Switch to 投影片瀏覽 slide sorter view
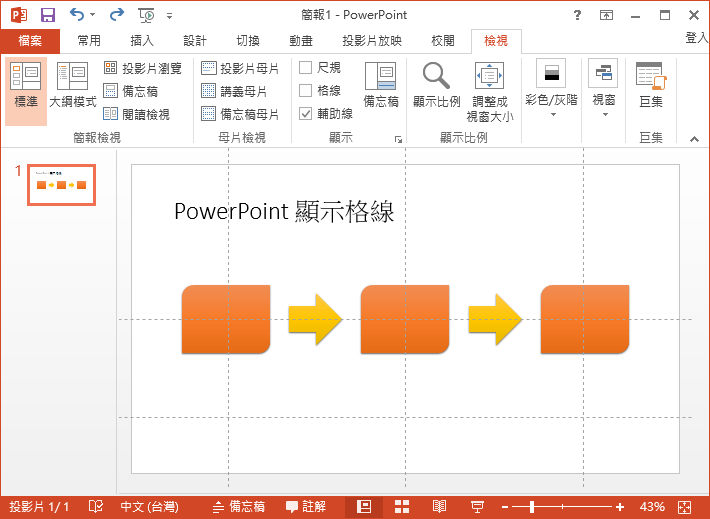 pos(143,68)
